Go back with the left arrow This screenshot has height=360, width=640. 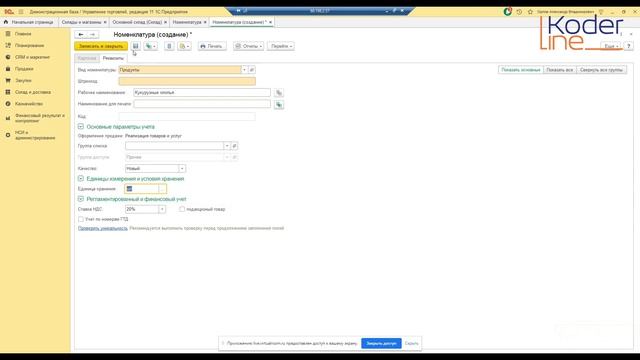pyautogui.click(x=81, y=35)
